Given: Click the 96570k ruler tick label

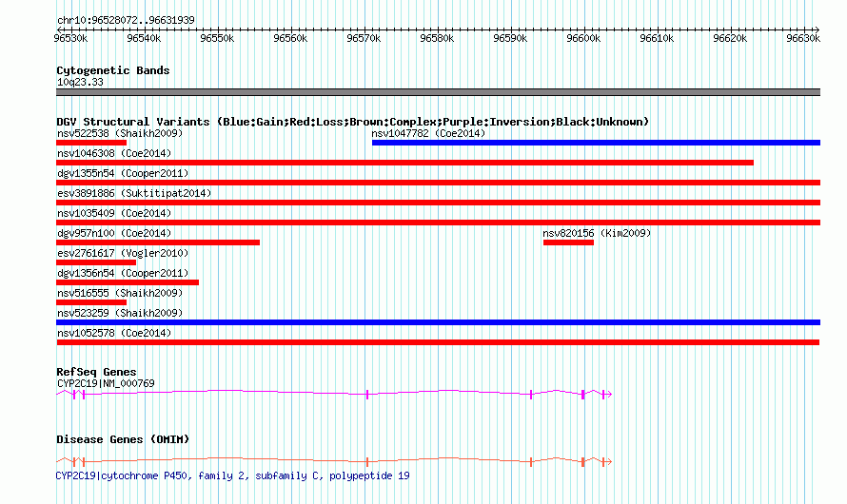Looking at the screenshot, I should click(x=364, y=38).
